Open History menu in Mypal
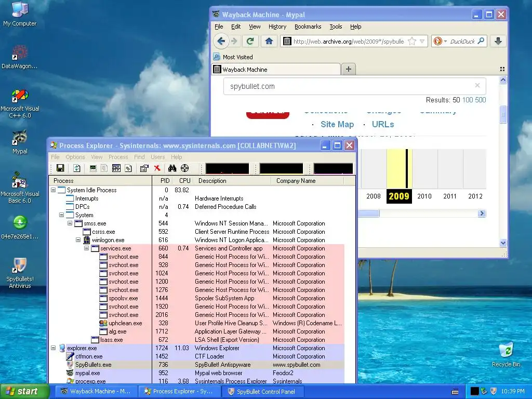Viewport: 532px width, 399px height. tap(277, 26)
